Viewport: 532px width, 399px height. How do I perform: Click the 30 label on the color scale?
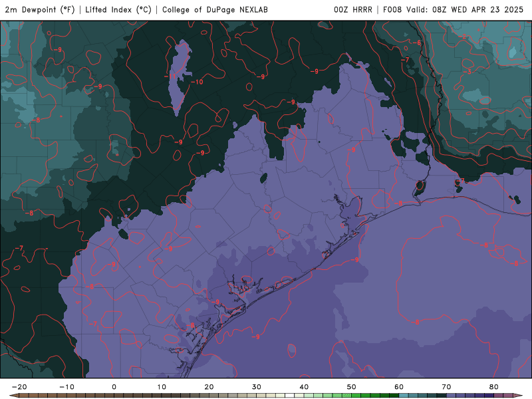click(257, 387)
